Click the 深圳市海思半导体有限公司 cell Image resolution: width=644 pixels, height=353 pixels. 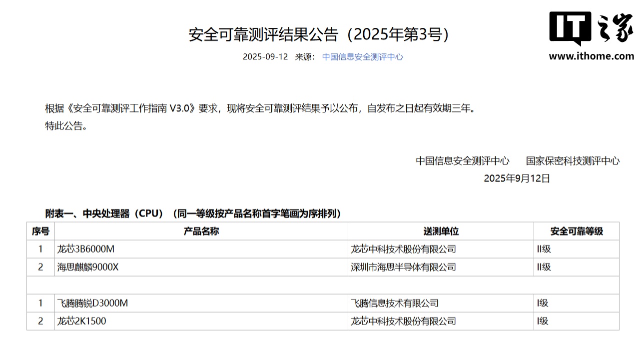tap(403, 267)
